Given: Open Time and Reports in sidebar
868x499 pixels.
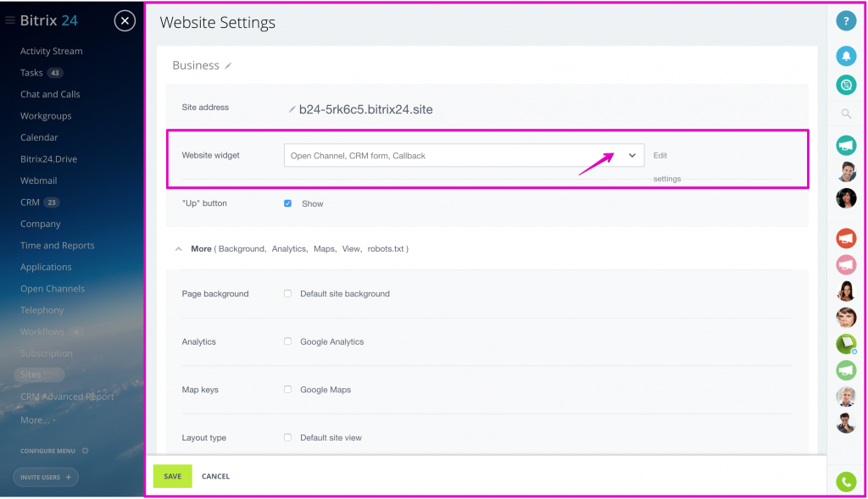Looking at the screenshot, I should (x=58, y=245).
